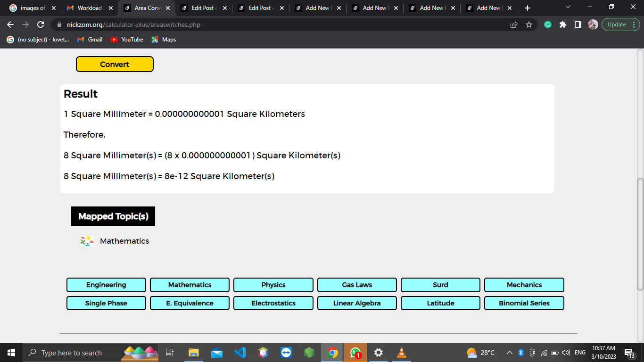644x362 pixels.
Task: Open the Mail app on the taskbar
Action: pyautogui.click(x=217, y=353)
